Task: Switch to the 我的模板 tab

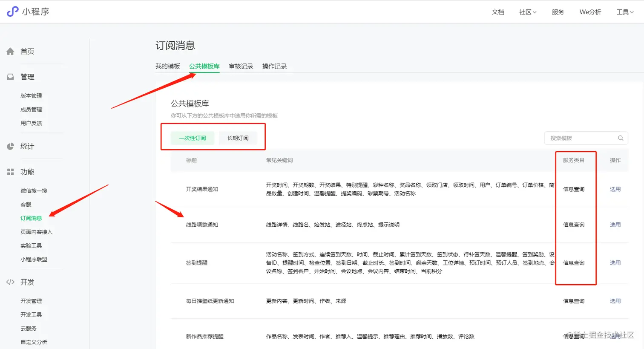Action: 168,66
